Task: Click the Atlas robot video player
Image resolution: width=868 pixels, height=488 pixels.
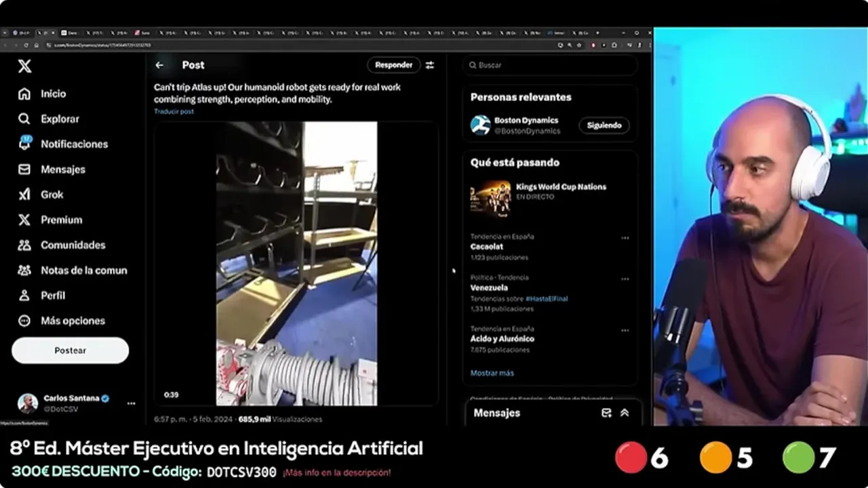Action: 296,264
